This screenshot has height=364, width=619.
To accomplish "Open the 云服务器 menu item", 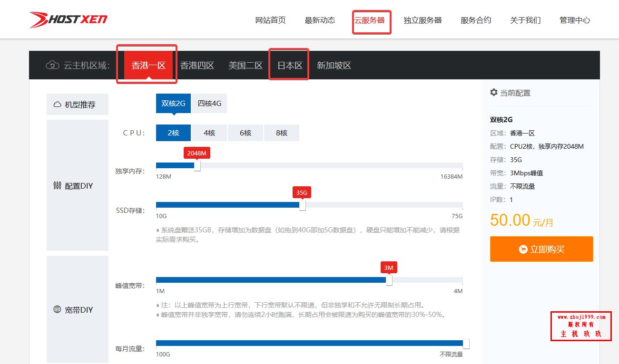I will [x=370, y=20].
